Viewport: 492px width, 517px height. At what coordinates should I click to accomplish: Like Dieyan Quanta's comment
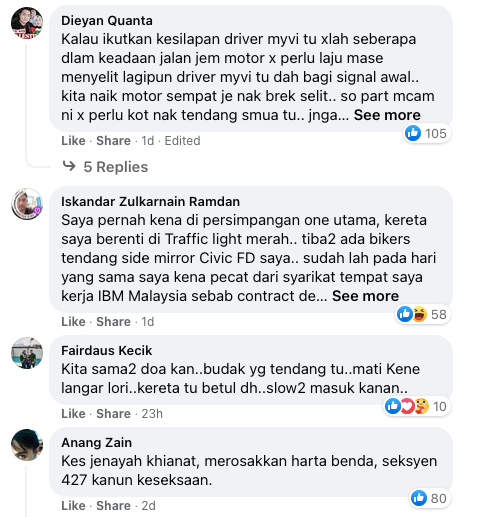(73, 141)
